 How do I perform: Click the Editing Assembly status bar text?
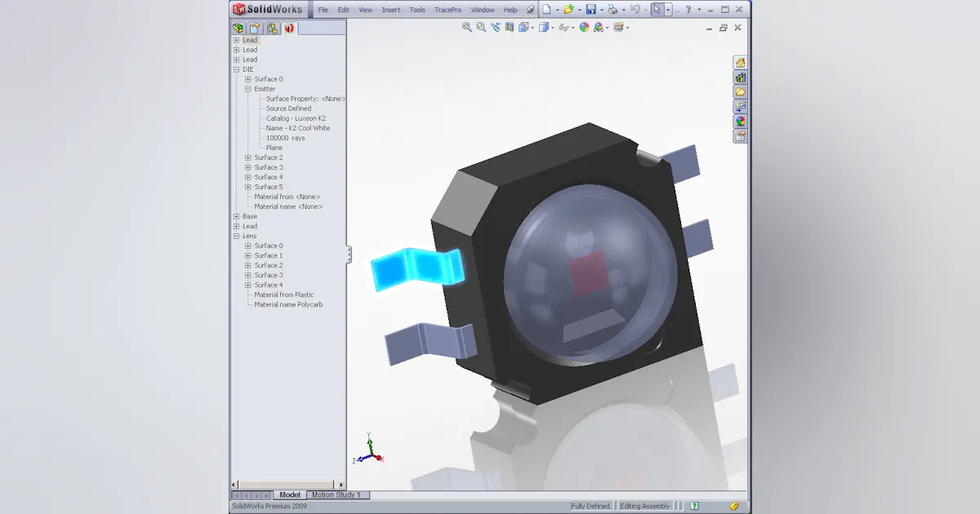[x=644, y=506]
